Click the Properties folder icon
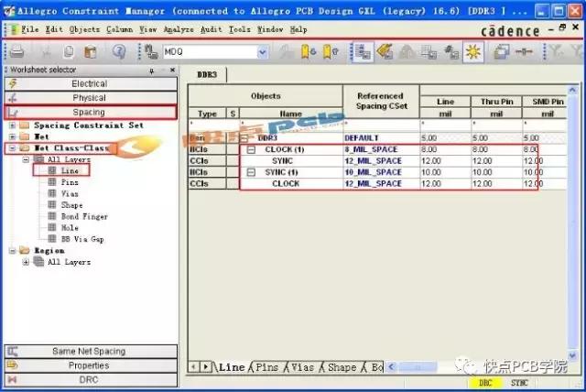The image size is (586, 392). click(x=13, y=365)
